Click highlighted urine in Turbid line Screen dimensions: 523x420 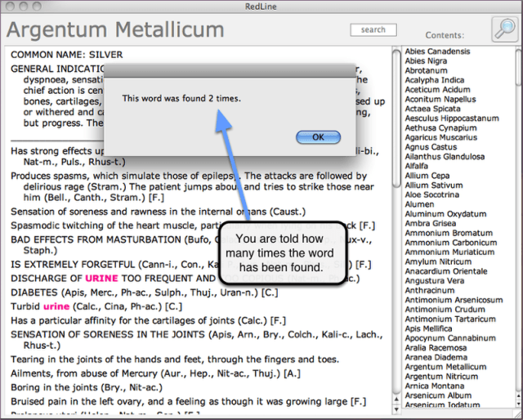[56, 306]
